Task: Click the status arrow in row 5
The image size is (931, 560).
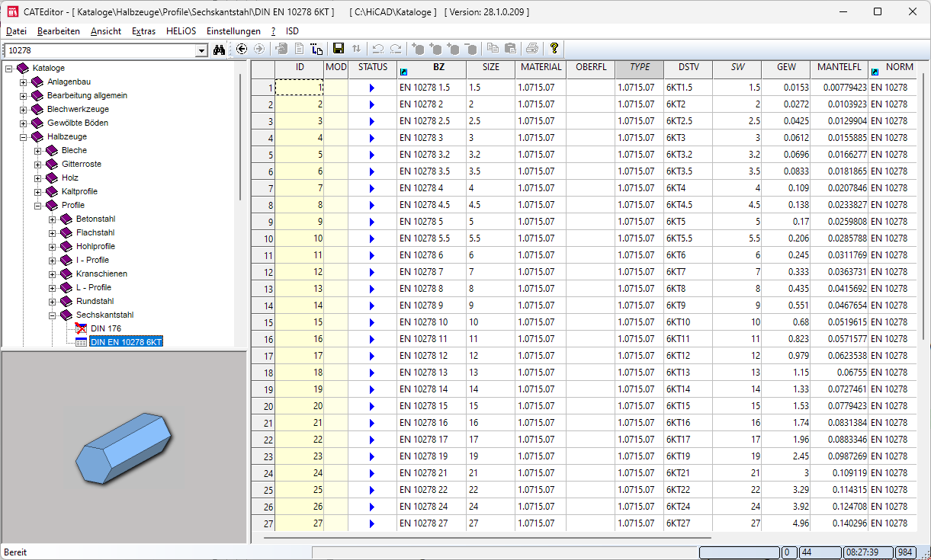Action: coord(372,155)
